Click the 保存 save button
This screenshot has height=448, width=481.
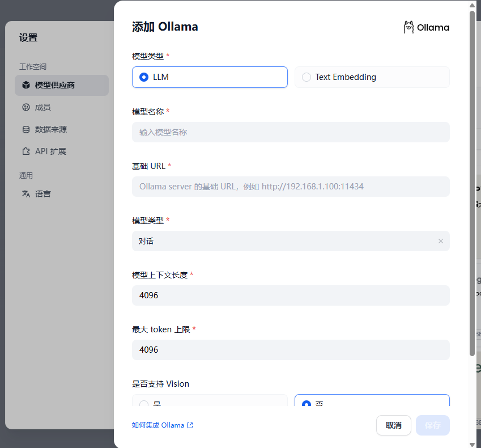pos(432,425)
